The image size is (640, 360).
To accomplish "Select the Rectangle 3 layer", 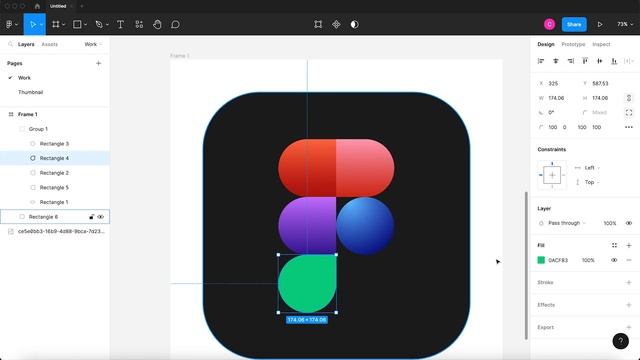I will point(54,144).
